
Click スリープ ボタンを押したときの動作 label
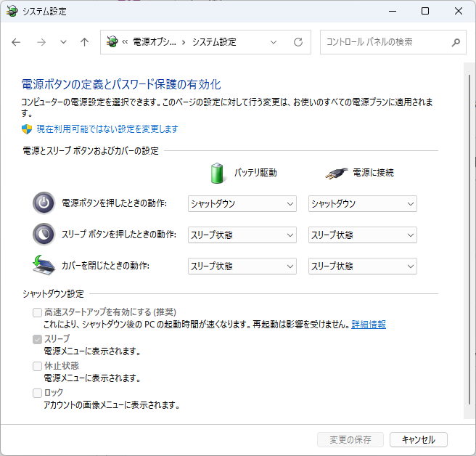point(119,235)
